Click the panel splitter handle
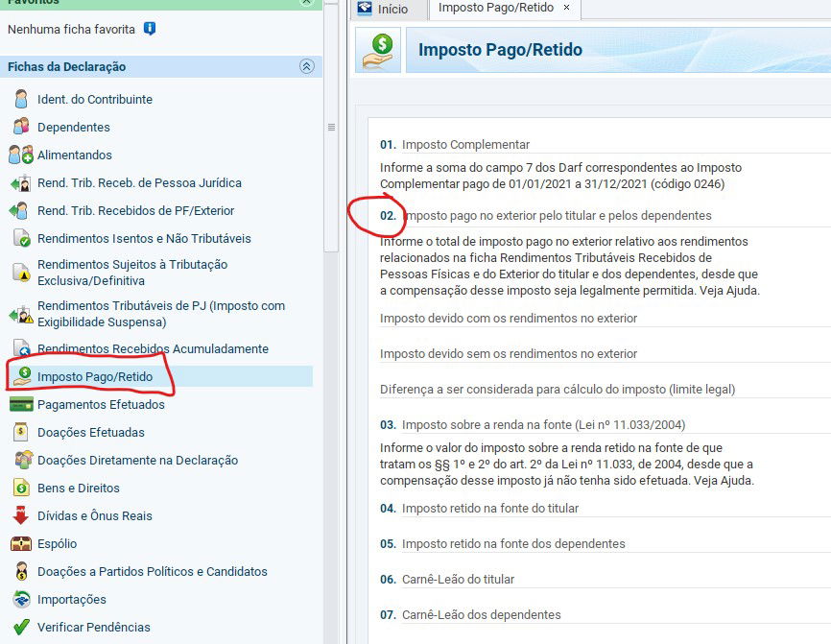The image size is (831, 644). pyautogui.click(x=332, y=127)
